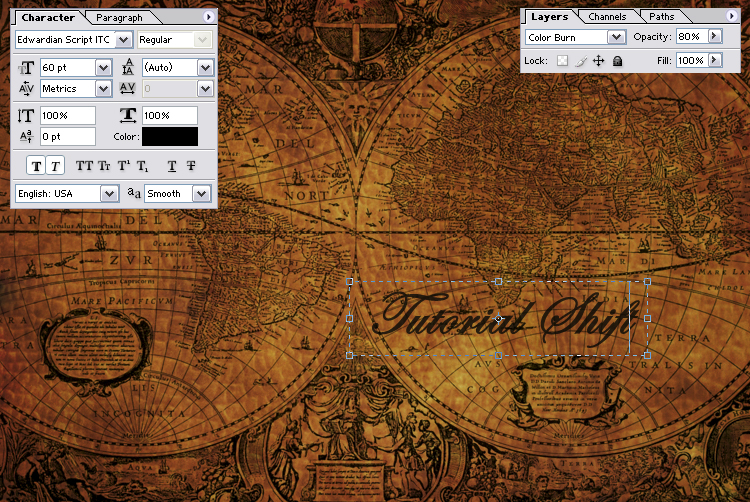Toggle Underline text style
750x502 pixels.
172,166
